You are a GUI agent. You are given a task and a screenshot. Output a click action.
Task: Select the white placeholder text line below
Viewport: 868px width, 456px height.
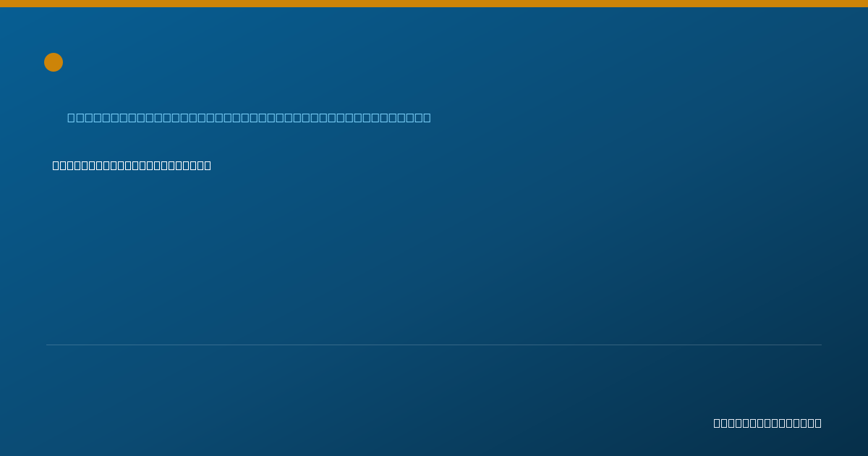(132, 165)
